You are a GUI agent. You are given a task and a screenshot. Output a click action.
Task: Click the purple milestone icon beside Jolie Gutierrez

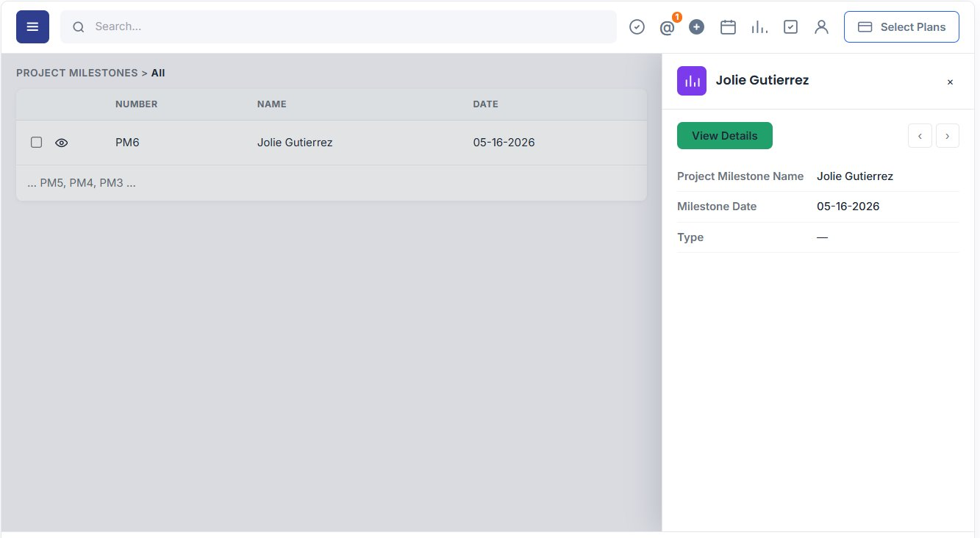click(692, 81)
